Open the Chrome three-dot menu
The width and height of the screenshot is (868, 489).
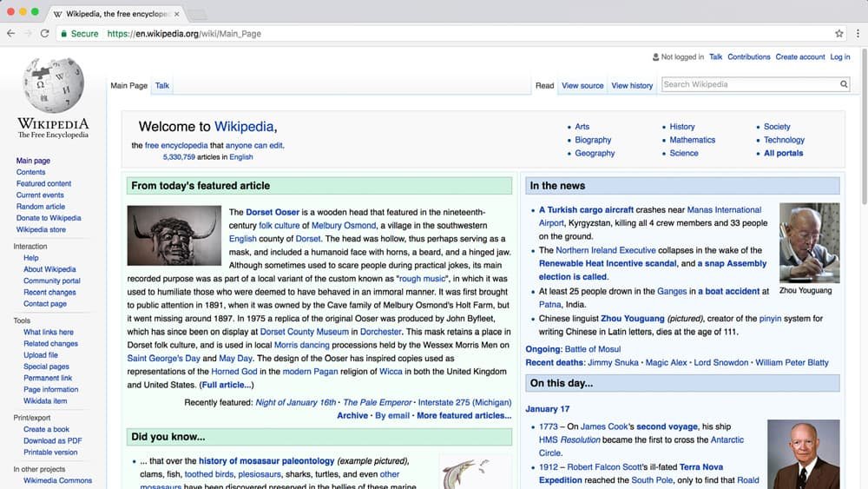pos(858,34)
